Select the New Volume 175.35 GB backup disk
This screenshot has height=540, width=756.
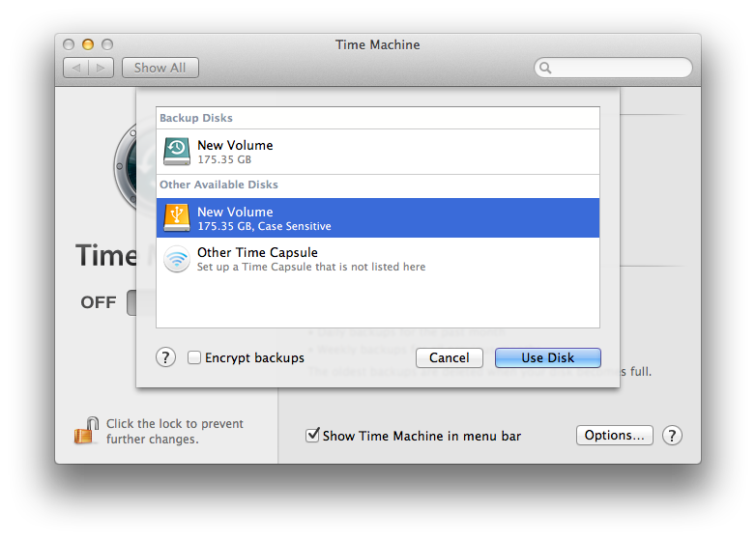[x=378, y=152]
